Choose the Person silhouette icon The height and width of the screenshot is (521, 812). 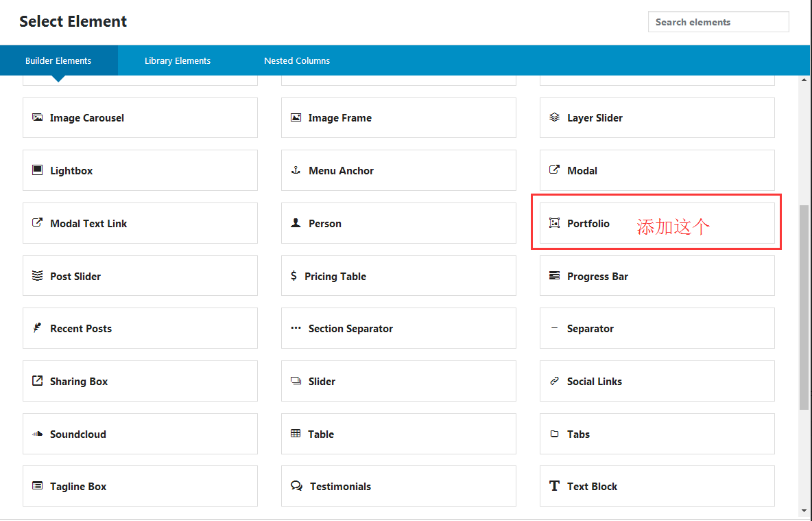click(x=296, y=223)
